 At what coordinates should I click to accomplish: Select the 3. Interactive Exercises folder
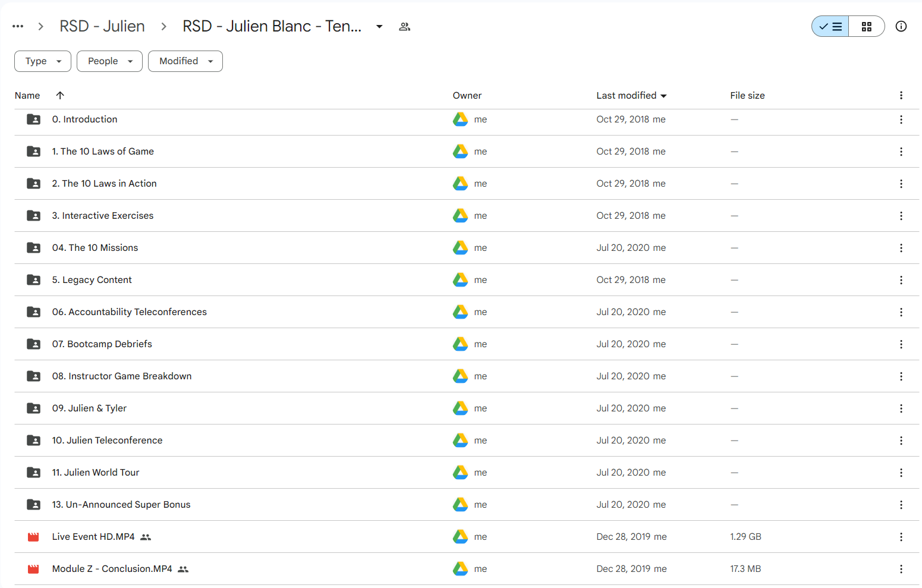point(103,216)
